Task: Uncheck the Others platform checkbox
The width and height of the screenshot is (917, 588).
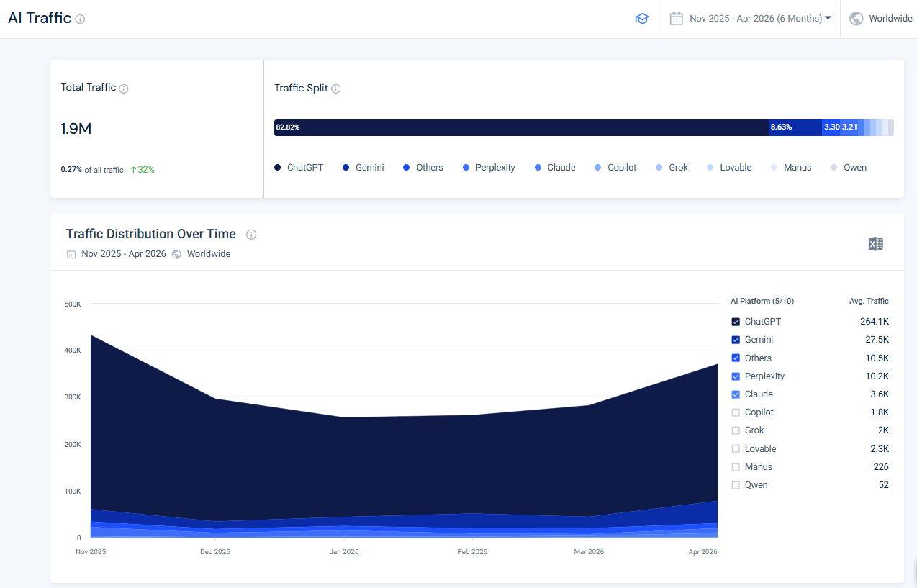Action: click(736, 358)
